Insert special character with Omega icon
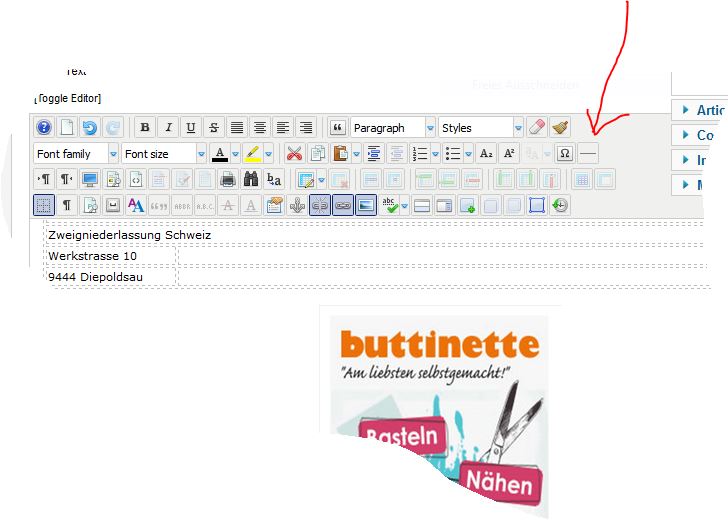The height and width of the screenshot is (520, 728). point(565,154)
